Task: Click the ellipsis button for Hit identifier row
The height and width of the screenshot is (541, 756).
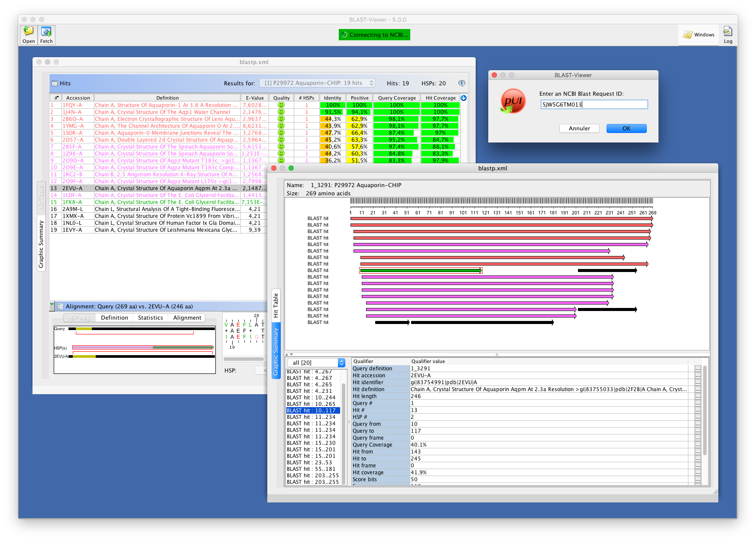Action: (x=698, y=382)
